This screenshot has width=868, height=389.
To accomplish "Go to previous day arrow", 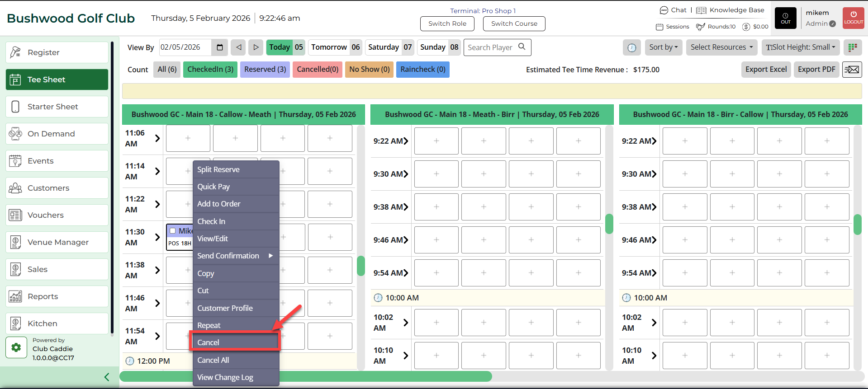I will [x=238, y=47].
